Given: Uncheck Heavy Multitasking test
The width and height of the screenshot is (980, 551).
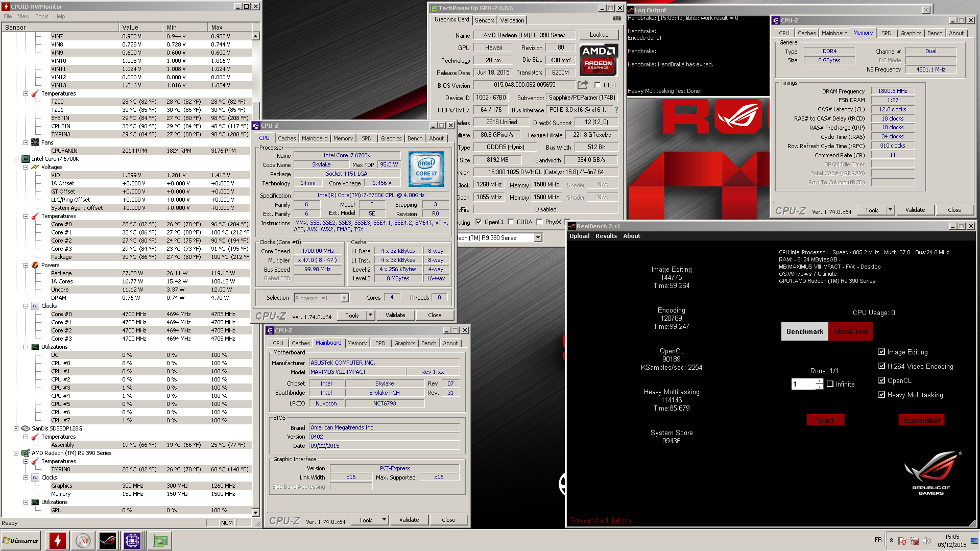Looking at the screenshot, I should [881, 395].
